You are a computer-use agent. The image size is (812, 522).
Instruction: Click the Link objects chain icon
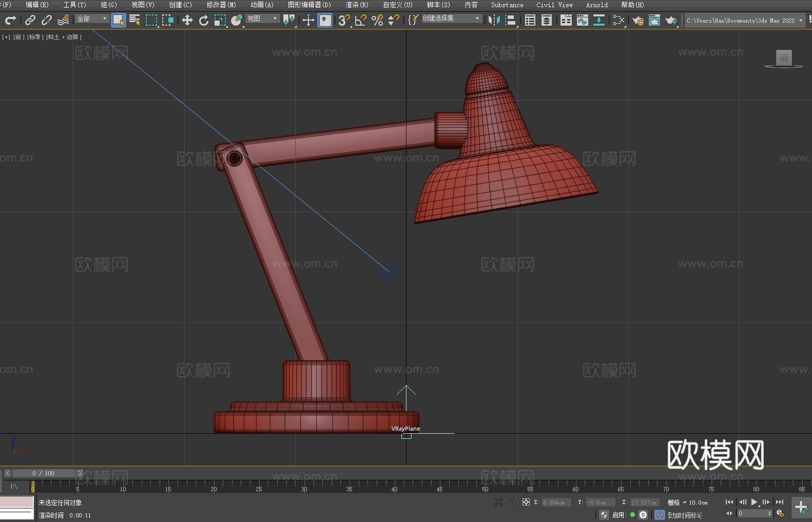pyautogui.click(x=30, y=21)
